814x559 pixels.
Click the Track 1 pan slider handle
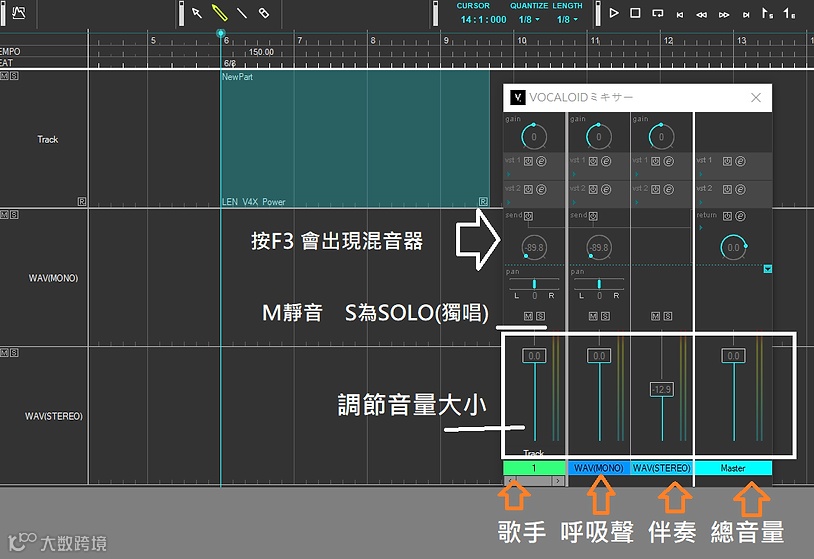coord(534,284)
